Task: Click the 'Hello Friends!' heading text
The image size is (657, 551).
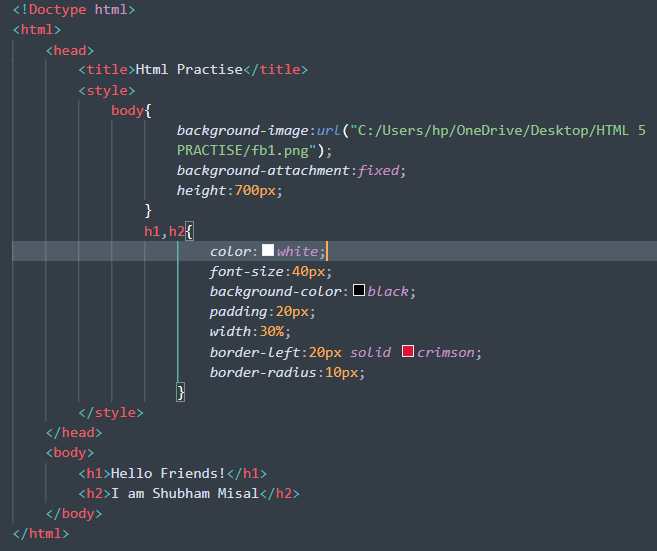Action: pos(168,473)
